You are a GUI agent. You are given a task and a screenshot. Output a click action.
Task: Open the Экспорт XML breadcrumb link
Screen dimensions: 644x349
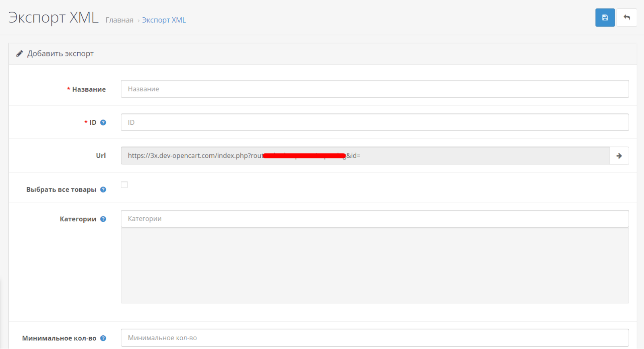pyautogui.click(x=164, y=20)
